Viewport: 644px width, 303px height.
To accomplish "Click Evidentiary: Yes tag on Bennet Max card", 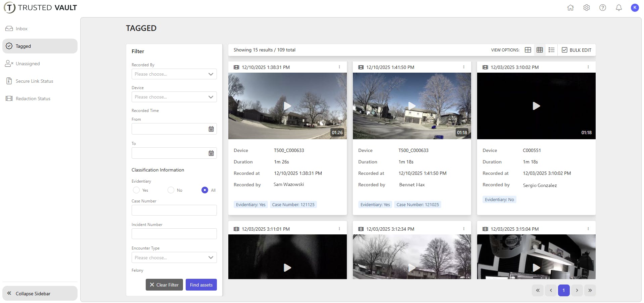I will (x=375, y=204).
